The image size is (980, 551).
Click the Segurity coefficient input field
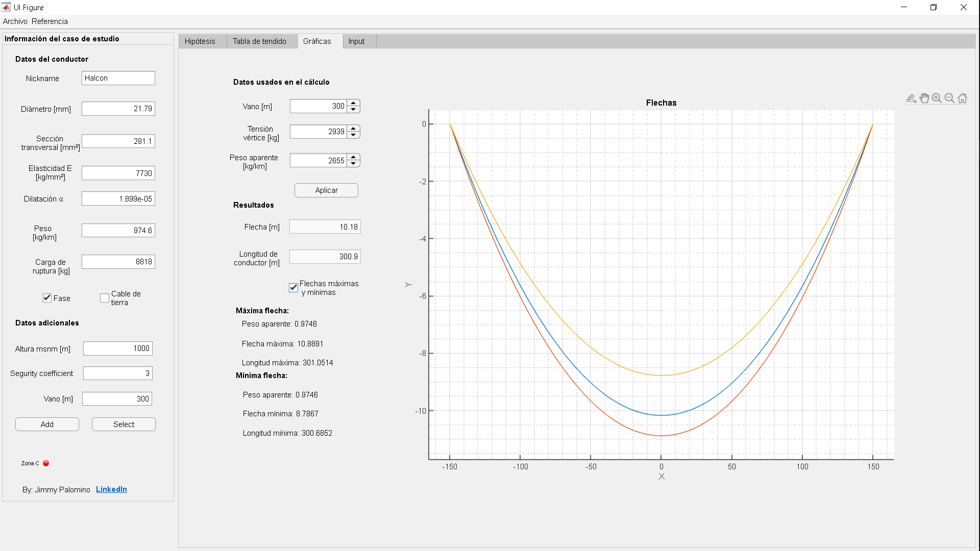pyautogui.click(x=118, y=373)
